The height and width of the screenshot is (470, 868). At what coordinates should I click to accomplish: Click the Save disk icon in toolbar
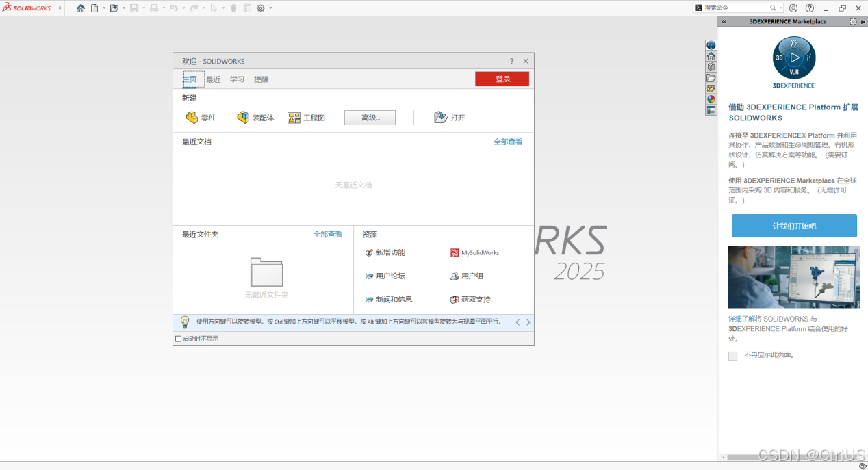point(133,8)
